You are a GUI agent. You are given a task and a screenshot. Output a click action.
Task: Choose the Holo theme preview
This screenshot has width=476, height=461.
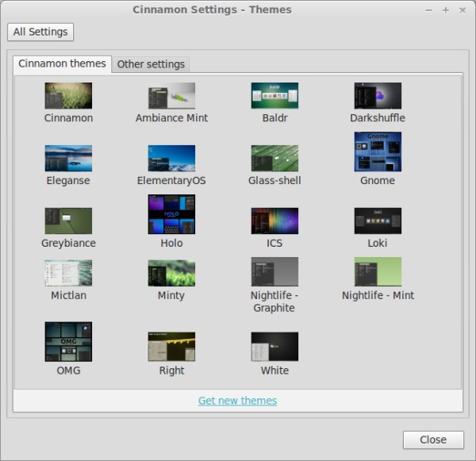(x=171, y=214)
